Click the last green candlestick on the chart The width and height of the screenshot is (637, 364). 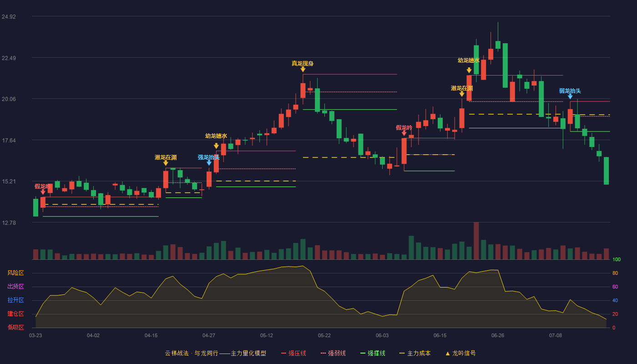click(606, 171)
